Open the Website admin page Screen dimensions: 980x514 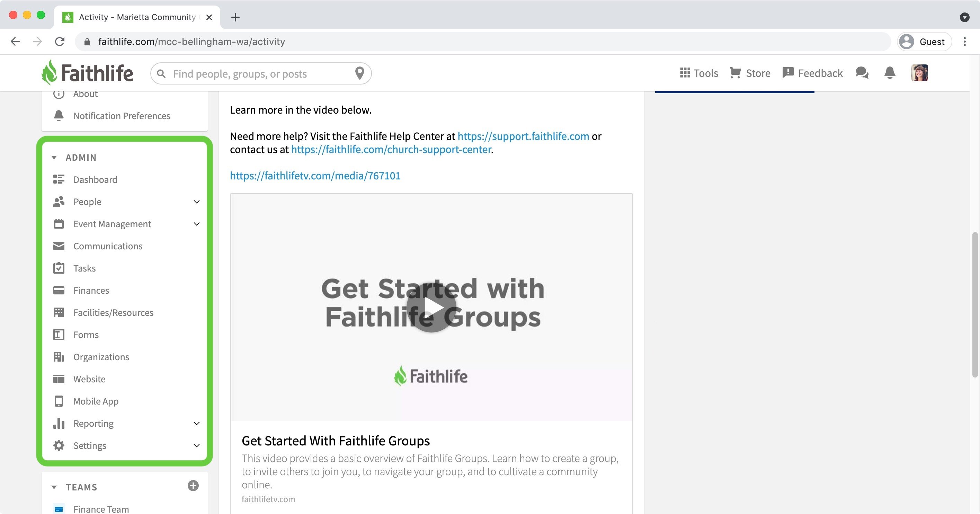pyautogui.click(x=89, y=379)
